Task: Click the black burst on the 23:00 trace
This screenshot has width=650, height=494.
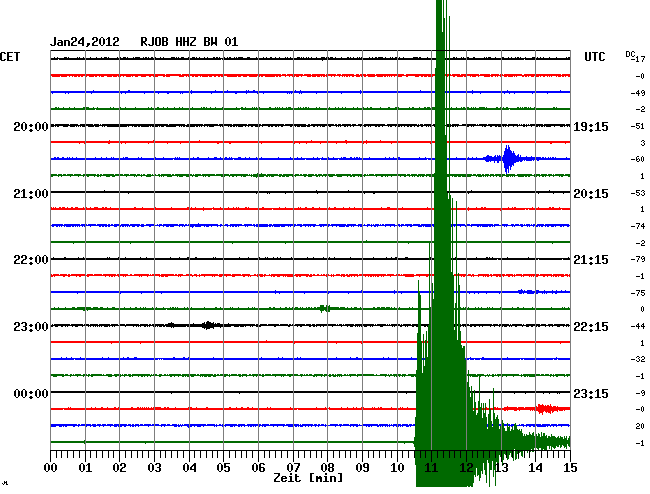Action: pos(207,325)
